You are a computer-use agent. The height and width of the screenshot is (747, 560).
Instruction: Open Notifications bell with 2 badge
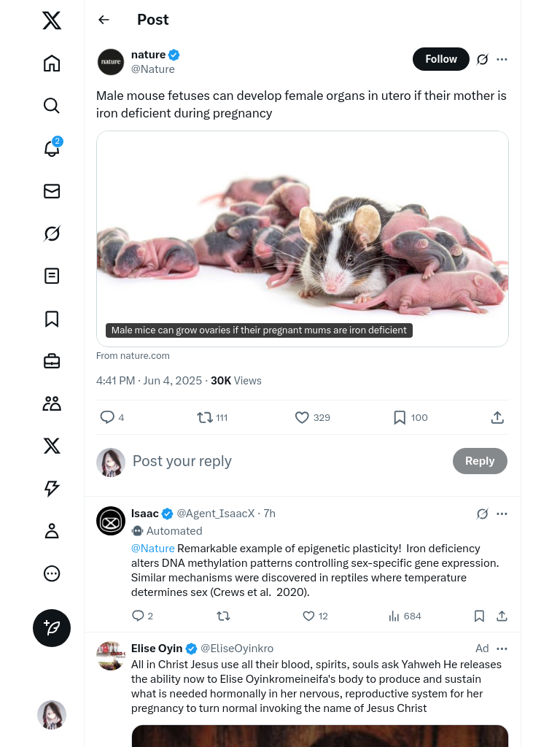click(52, 148)
